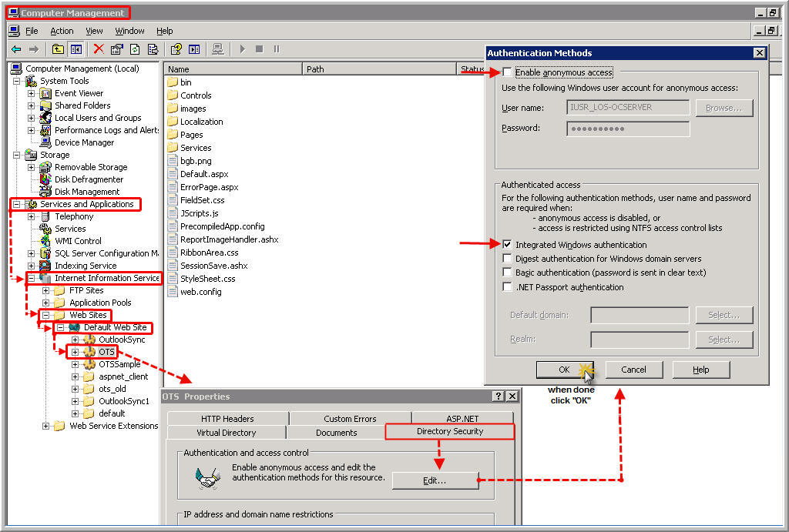
Task: Click the question-mark Help toolbar icon
Action: 176,49
